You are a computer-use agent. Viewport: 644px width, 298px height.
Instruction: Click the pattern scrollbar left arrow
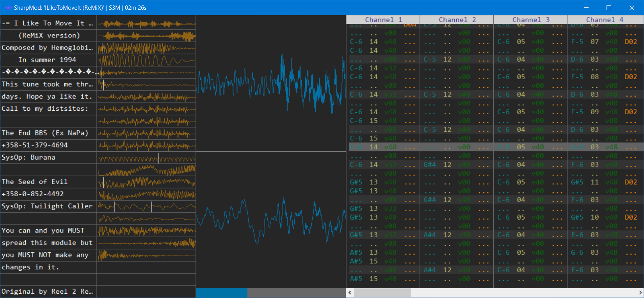(x=350, y=293)
